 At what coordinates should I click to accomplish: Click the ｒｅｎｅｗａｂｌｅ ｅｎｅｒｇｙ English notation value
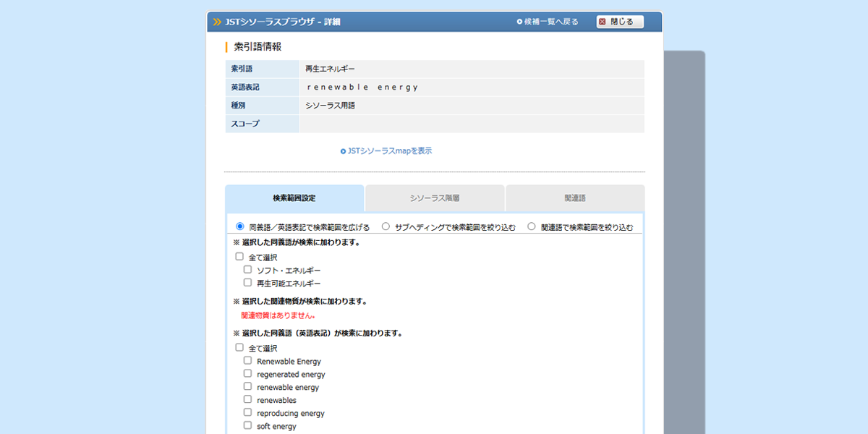(362, 87)
